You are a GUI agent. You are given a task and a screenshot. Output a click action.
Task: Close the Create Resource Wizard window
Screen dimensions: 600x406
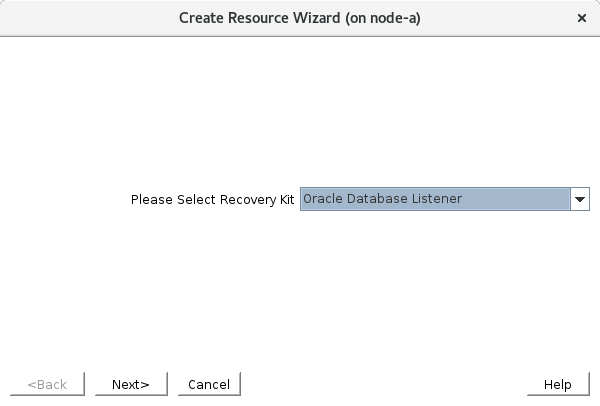point(582,18)
